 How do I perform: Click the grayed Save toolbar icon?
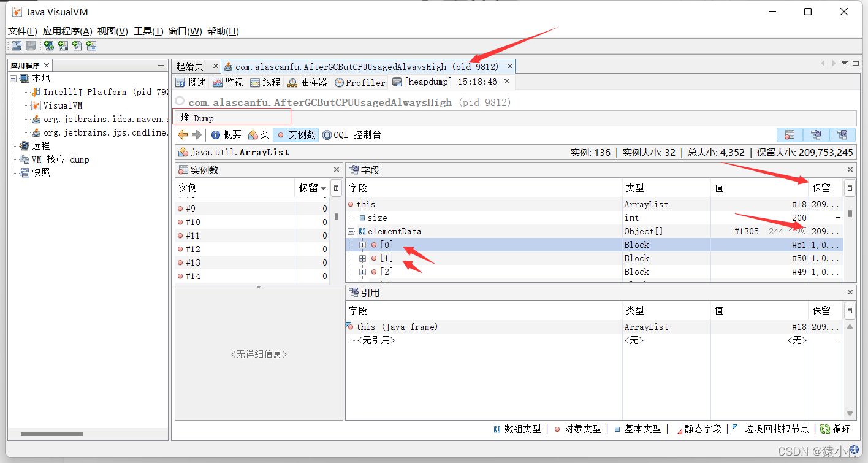[30, 46]
